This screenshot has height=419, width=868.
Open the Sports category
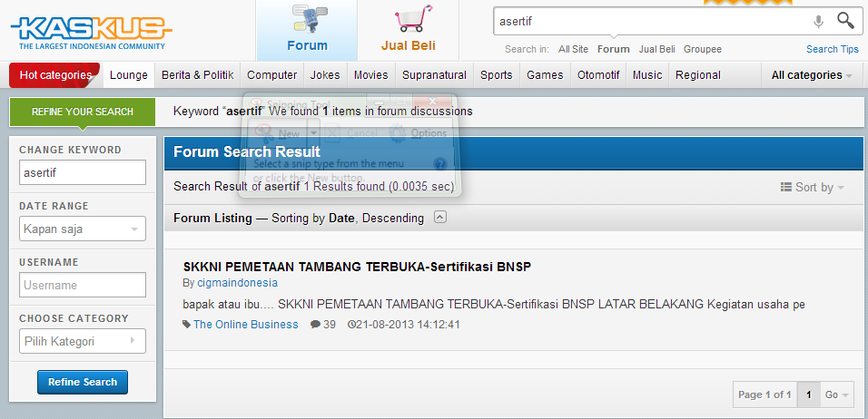pos(496,75)
